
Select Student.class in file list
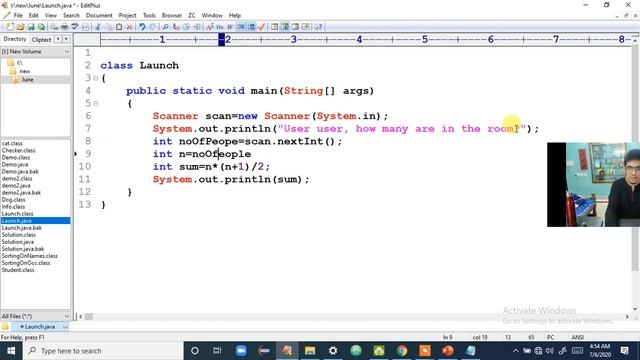(18, 270)
